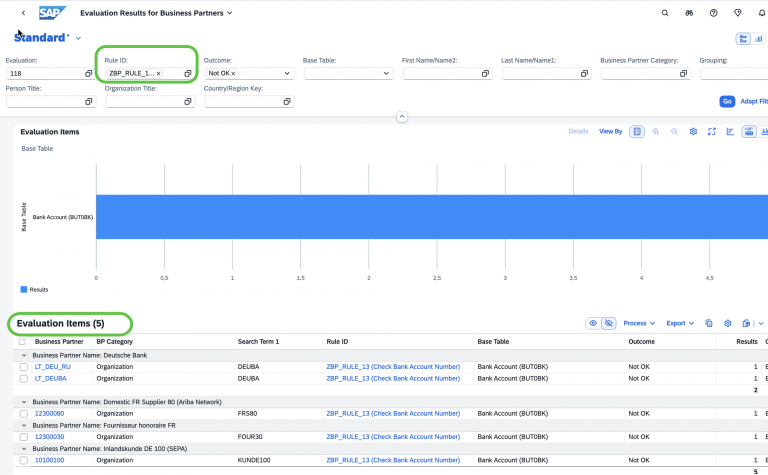Screen dimensions: 768x475
Task: Navigate back using the header arrow
Action: 23,13
